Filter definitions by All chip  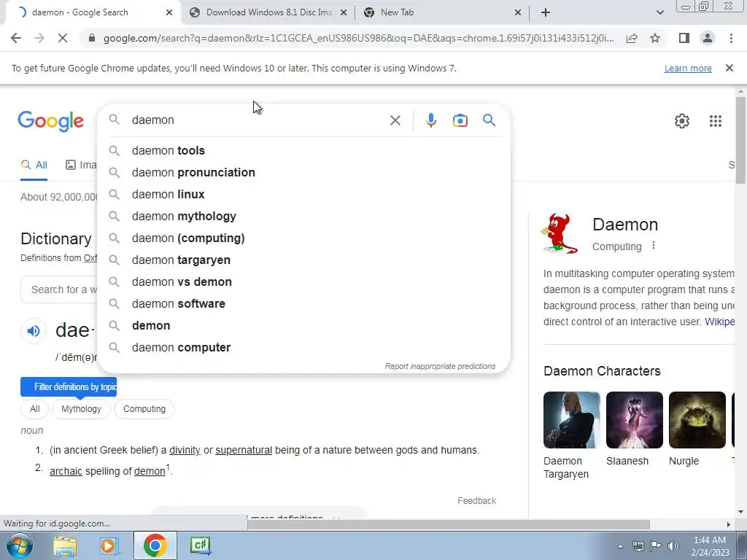click(35, 409)
